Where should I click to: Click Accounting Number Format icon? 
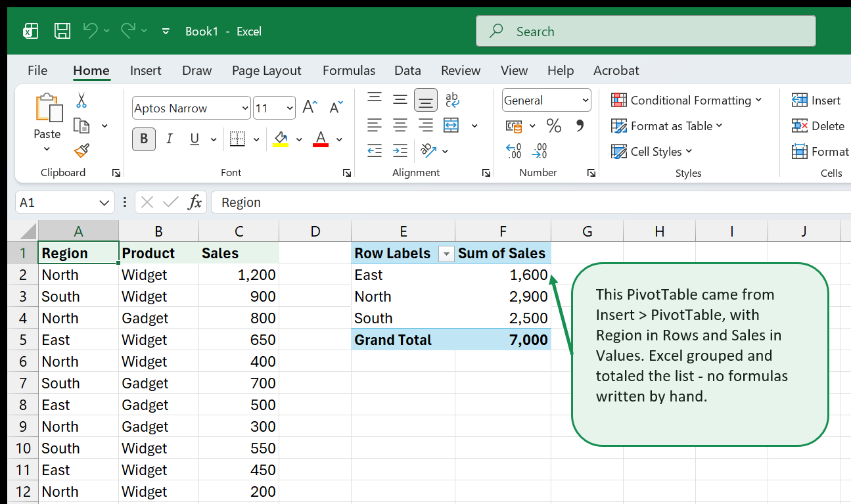pyautogui.click(x=514, y=126)
